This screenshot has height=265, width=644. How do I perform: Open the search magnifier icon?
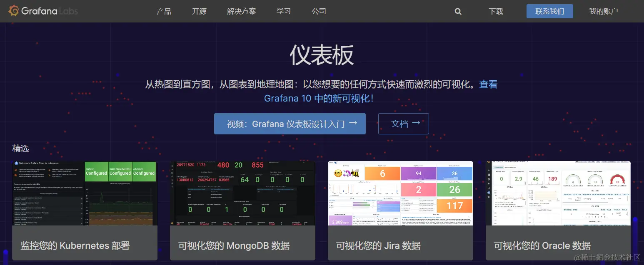click(x=458, y=12)
